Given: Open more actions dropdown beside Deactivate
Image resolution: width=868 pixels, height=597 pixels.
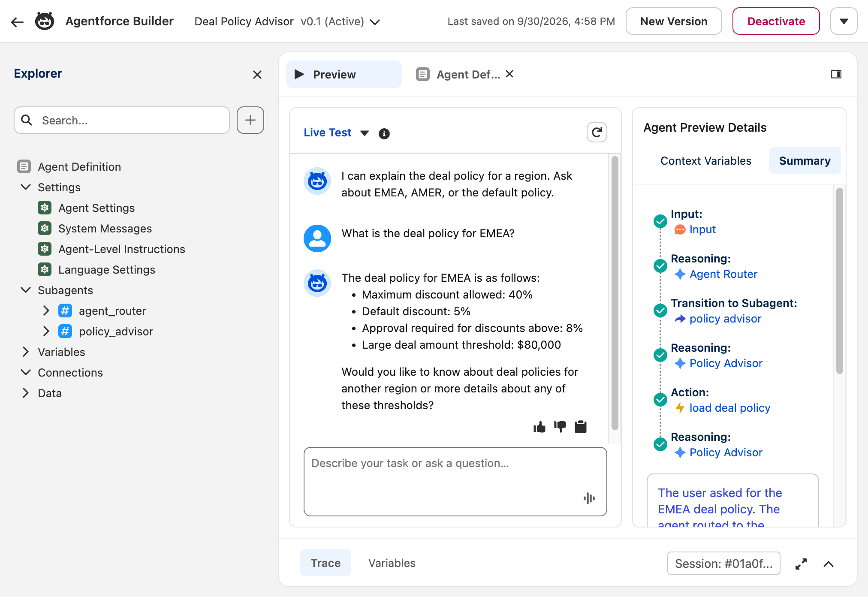Looking at the screenshot, I should (x=844, y=21).
